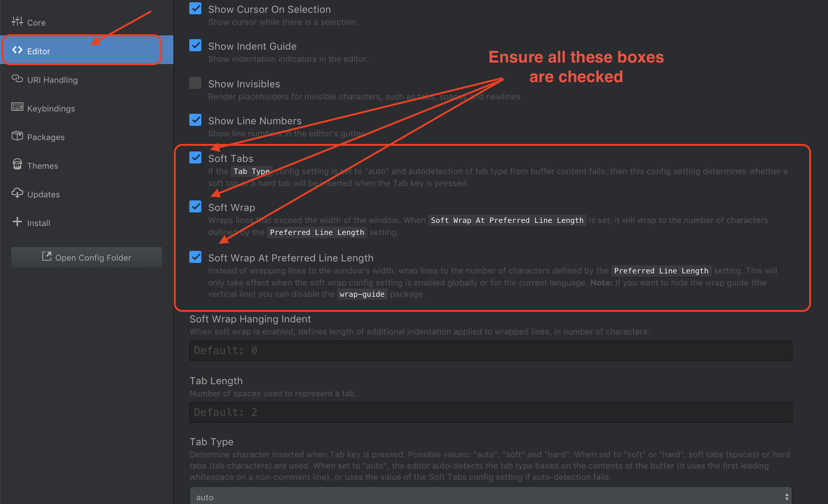
Task: Switch to the Themes settings section
Action: coord(43,166)
